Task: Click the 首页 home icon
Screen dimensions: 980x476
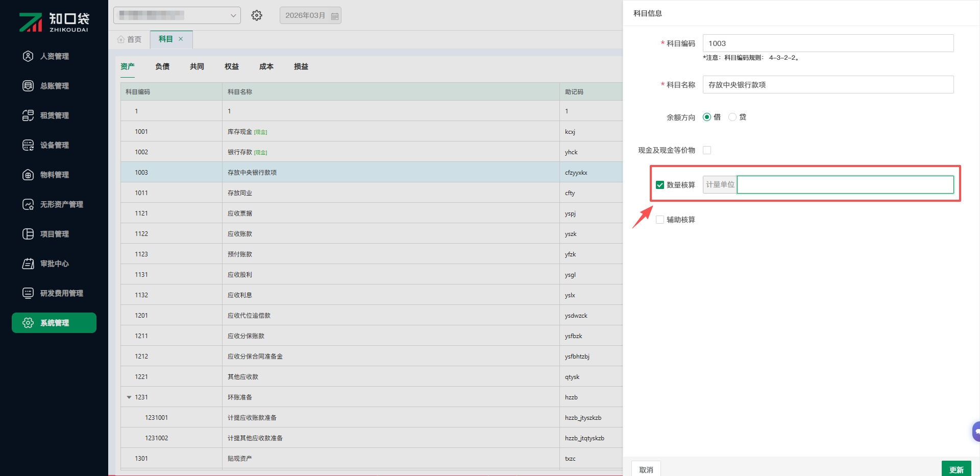Action: click(x=121, y=39)
